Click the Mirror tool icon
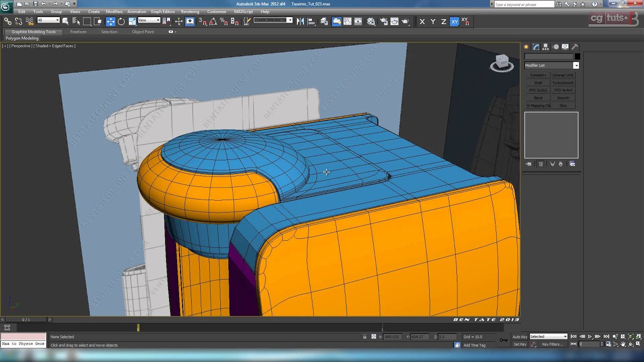644x362 pixels. click(300, 22)
